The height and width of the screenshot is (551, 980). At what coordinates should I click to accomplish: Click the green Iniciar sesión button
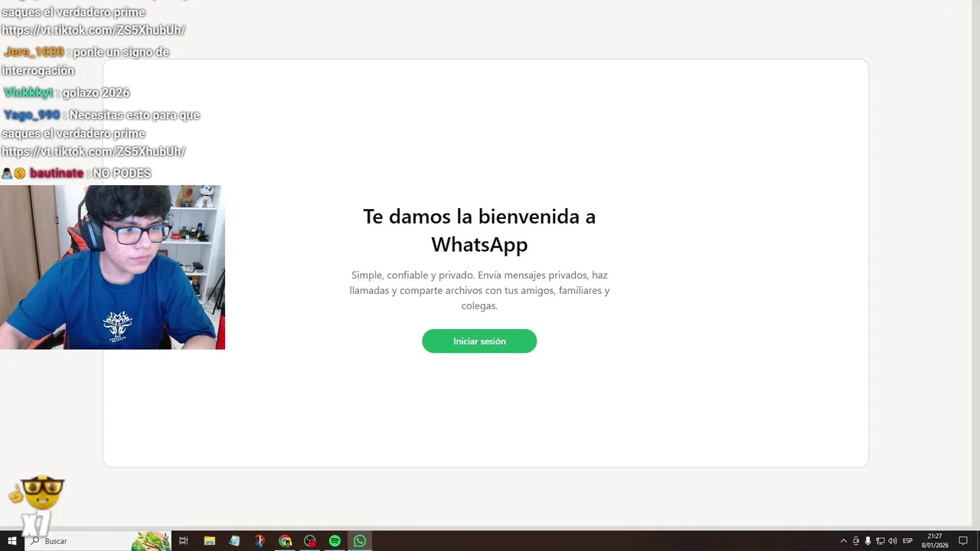click(479, 341)
